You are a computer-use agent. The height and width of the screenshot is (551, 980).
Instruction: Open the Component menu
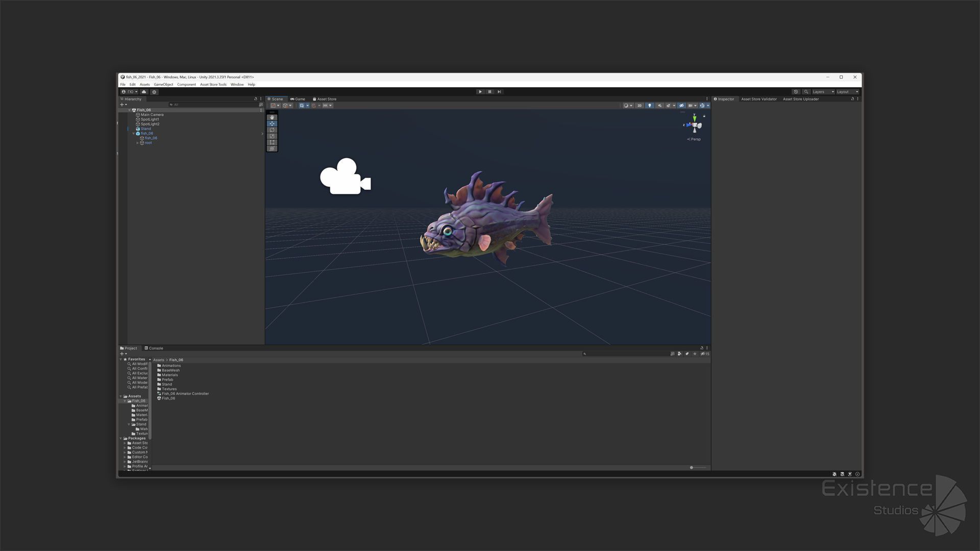tap(186, 85)
